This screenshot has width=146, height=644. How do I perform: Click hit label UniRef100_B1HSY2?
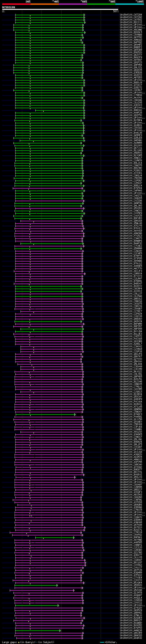131,286
